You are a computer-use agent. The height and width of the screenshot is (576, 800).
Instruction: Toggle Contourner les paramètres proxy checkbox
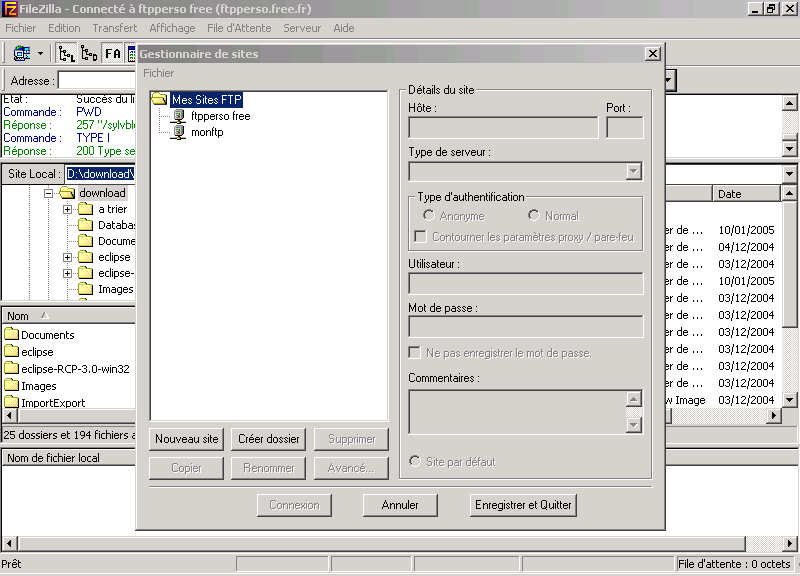tap(420, 237)
